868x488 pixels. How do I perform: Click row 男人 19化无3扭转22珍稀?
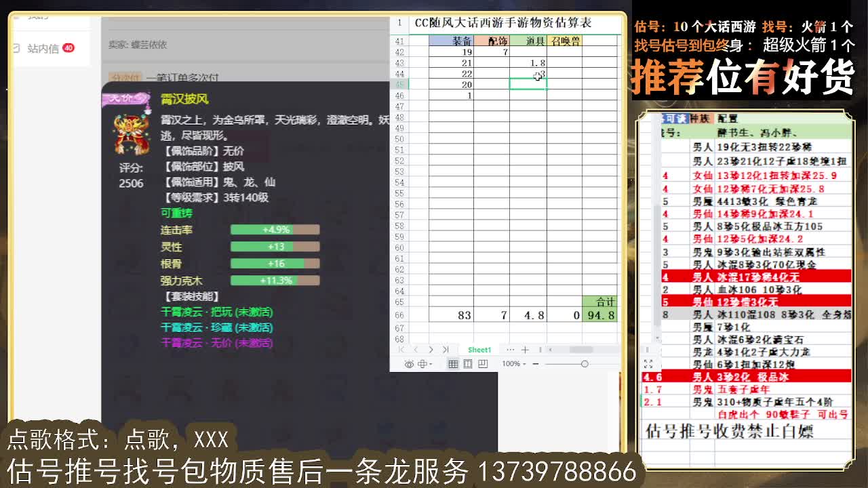757,146
